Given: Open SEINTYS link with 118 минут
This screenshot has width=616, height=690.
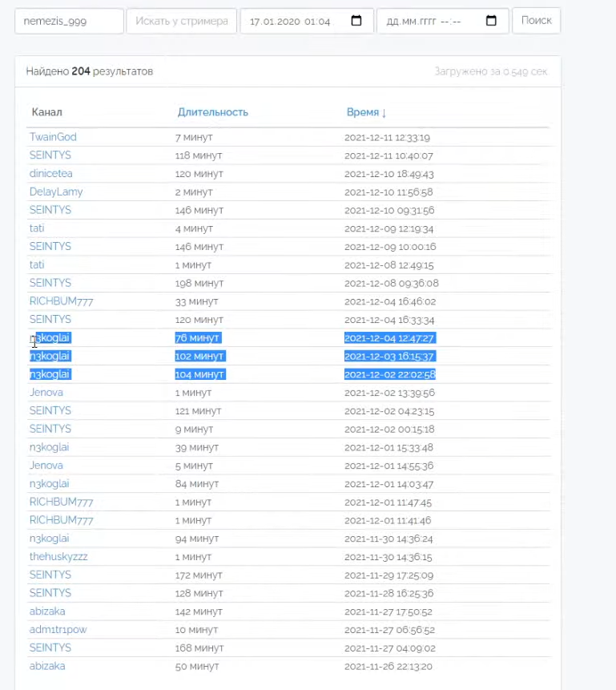Looking at the screenshot, I should point(50,155).
